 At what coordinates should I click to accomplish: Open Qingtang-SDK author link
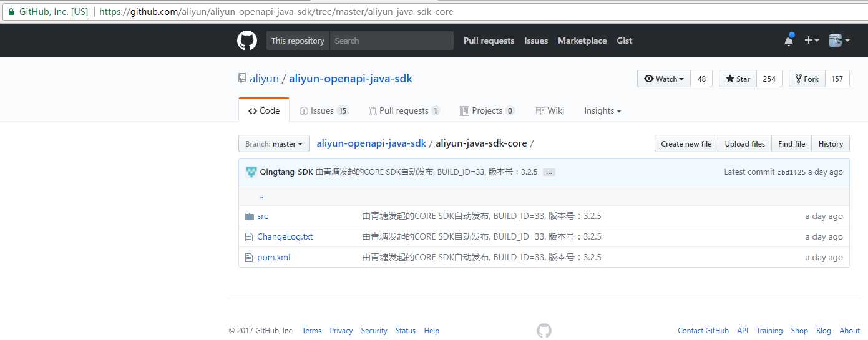point(286,172)
